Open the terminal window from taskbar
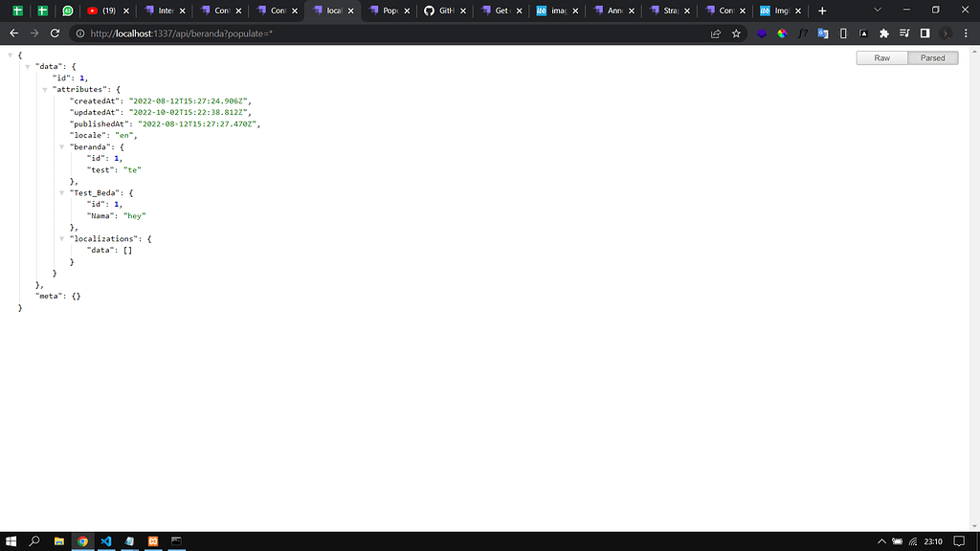The image size is (980, 551). (177, 541)
